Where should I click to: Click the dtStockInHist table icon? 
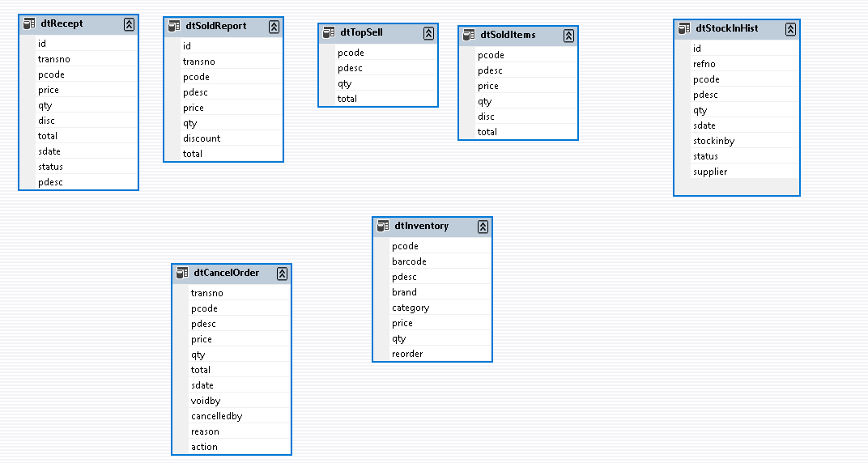[x=684, y=29]
